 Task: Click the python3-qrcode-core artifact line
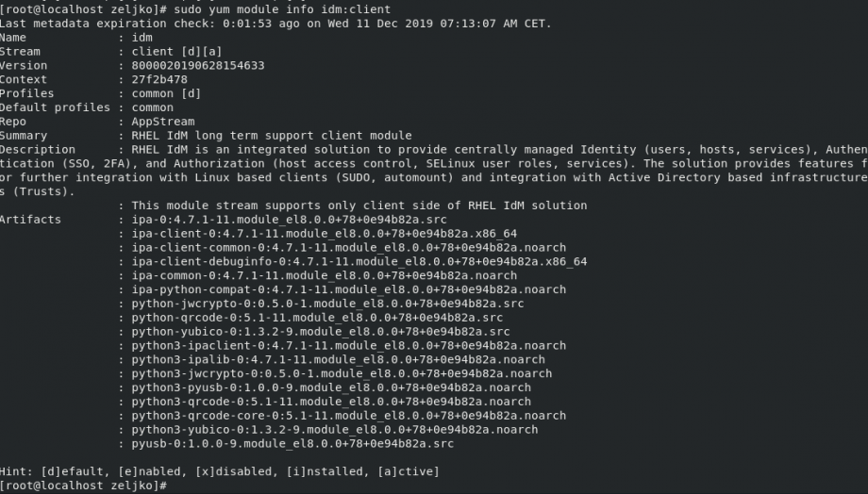point(348,416)
